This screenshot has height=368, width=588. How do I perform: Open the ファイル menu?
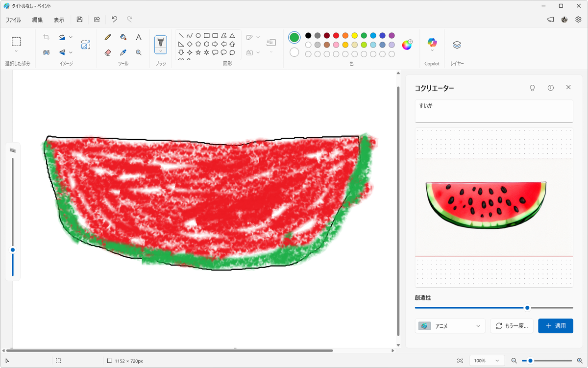pos(13,20)
